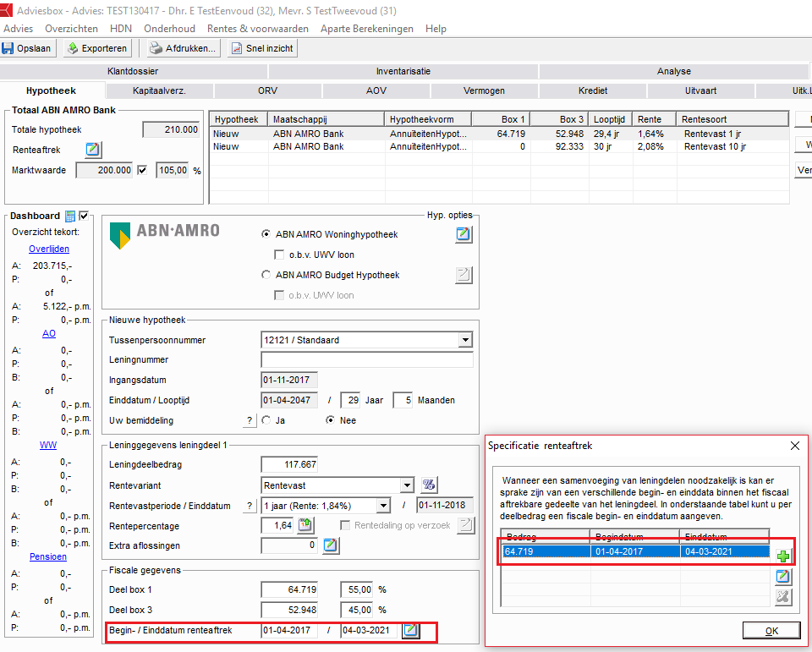This screenshot has width=812, height=652.
Task: Toggle the Marktwaarde checkbox
Action: pos(142,170)
